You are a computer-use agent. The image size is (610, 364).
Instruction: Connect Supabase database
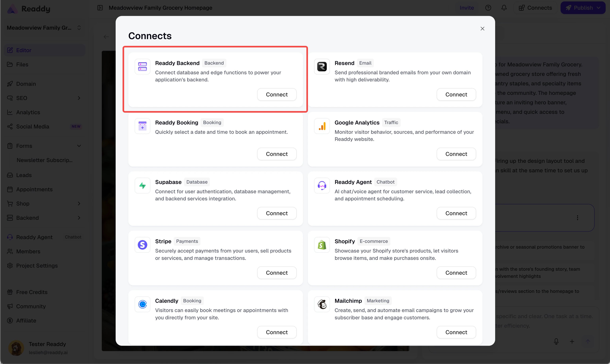277,213
